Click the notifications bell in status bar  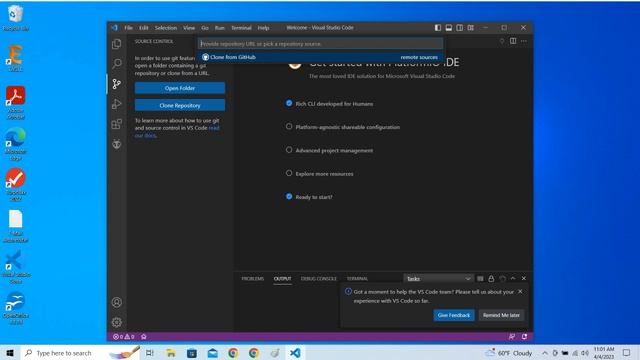[x=524, y=337]
